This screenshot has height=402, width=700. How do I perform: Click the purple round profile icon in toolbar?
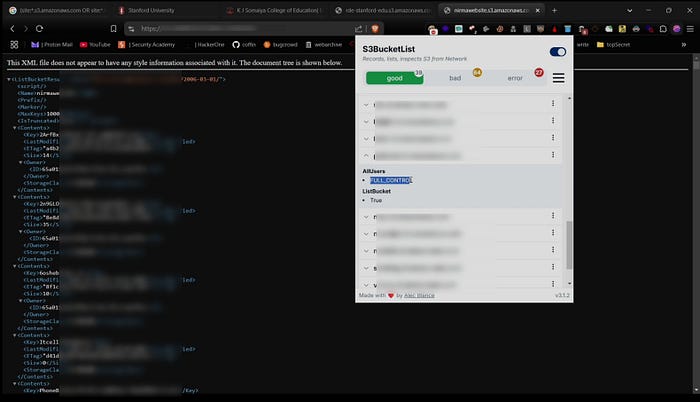tap(677, 29)
